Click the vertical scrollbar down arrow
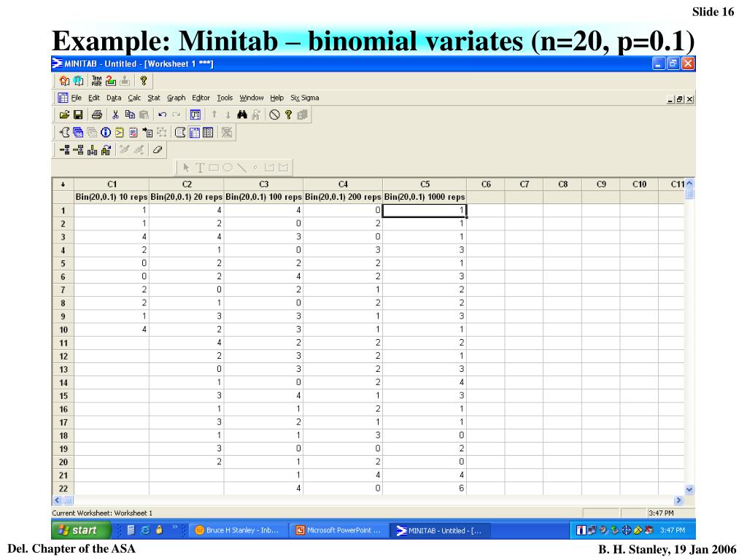This screenshot has height=560, width=747. pos(689,489)
